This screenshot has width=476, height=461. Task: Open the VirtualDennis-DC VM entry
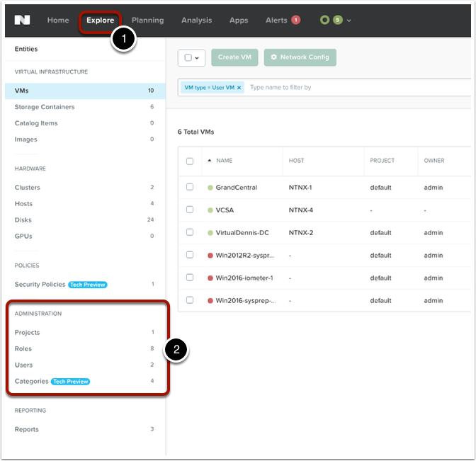pyautogui.click(x=242, y=232)
